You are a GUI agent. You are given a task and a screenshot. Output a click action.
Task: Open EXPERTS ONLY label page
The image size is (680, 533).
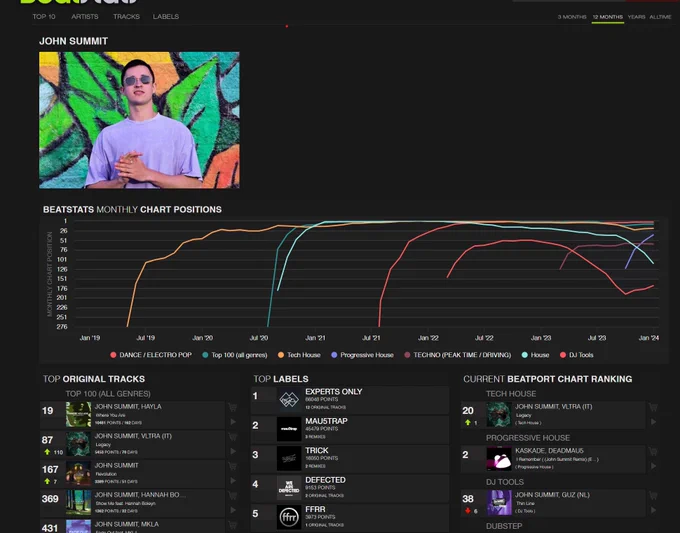(333, 392)
